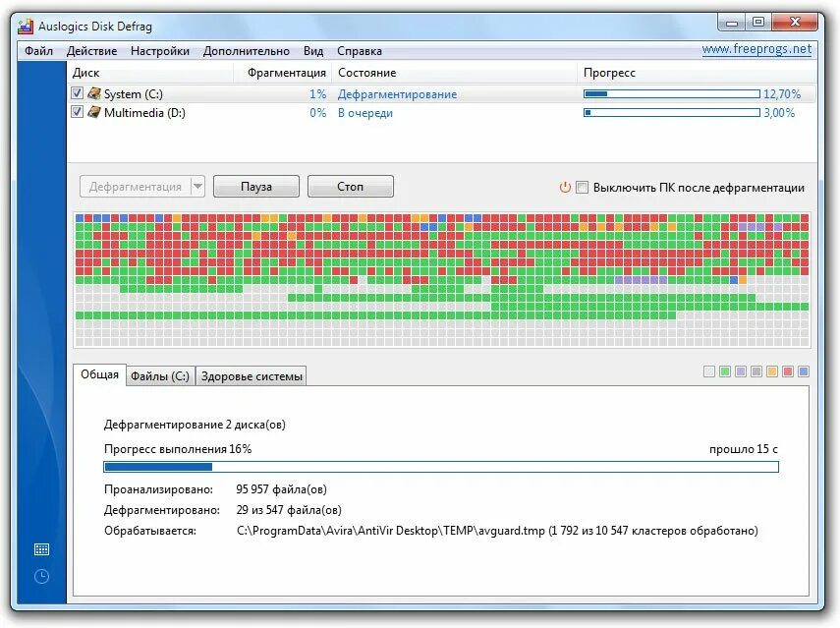The height and width of the screenshot is (628, 840).
Task: Enable shutting down PC after defragmentation
Action: (582, 187)
